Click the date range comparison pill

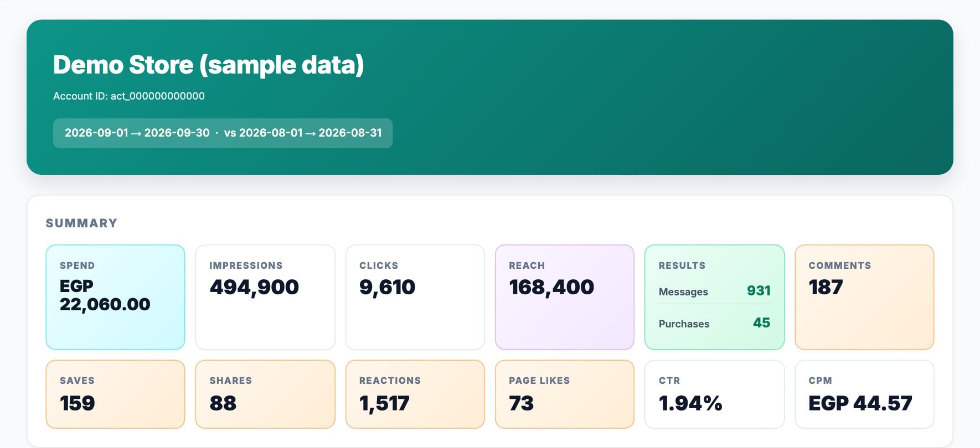223,133
